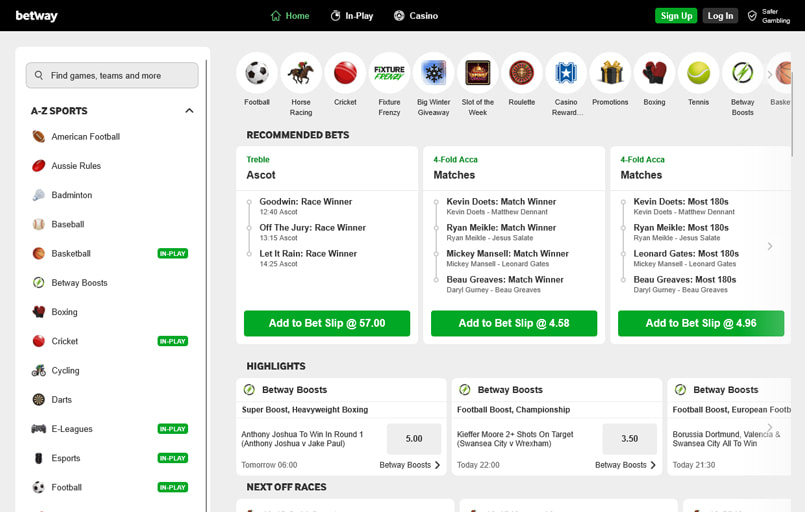This screenshot has width=805, height=512.
Task: Open the Betway Boosts carousel icon
Action: [x=742, y=73]
